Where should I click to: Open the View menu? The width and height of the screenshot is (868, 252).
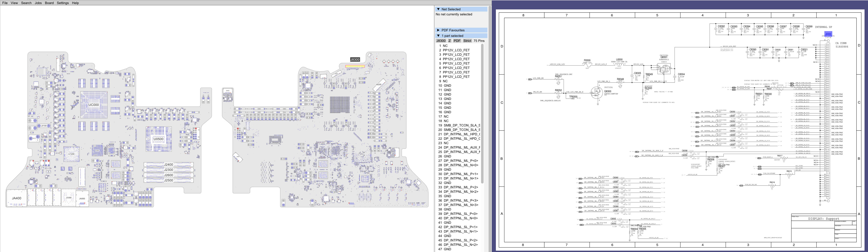click(x=14, y=3)
